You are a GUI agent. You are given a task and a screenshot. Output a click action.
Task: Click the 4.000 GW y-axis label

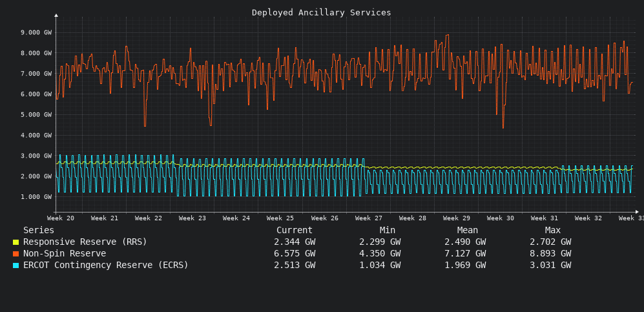click(36, 135)
